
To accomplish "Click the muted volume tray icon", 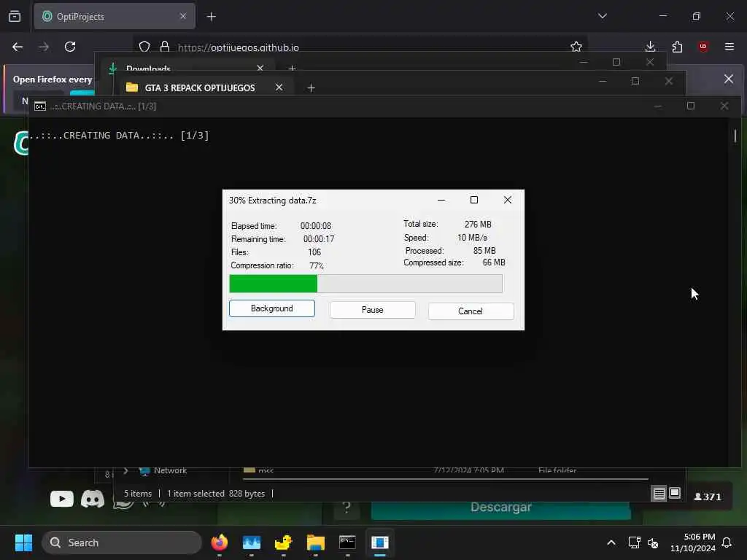I will (653, 542).
